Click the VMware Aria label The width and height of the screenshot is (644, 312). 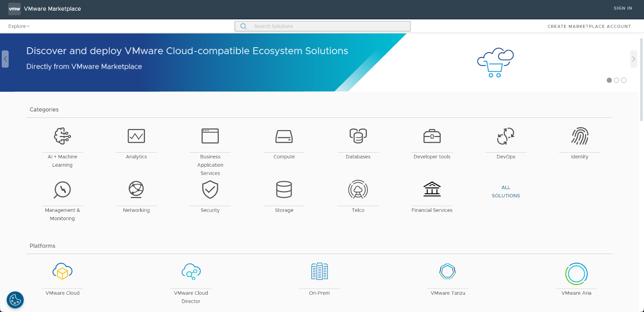(x=576, y=293)
